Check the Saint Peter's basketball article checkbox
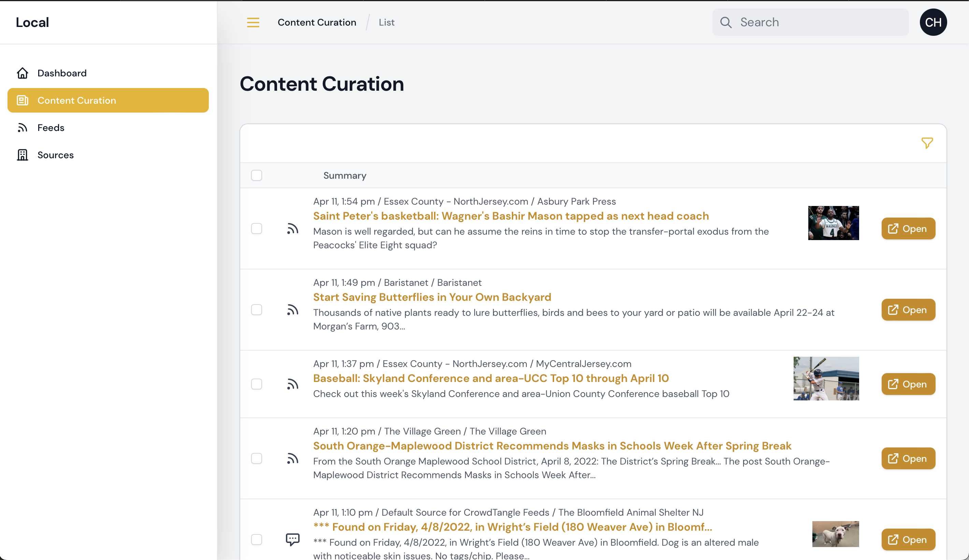 click(x=257, y=229)
